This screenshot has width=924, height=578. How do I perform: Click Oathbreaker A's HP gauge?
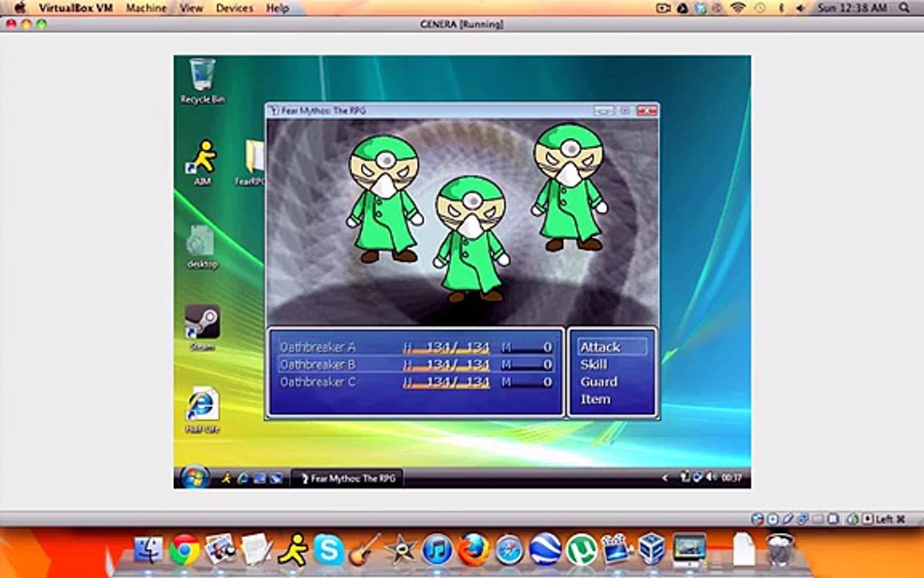click(x=447, y=348)
